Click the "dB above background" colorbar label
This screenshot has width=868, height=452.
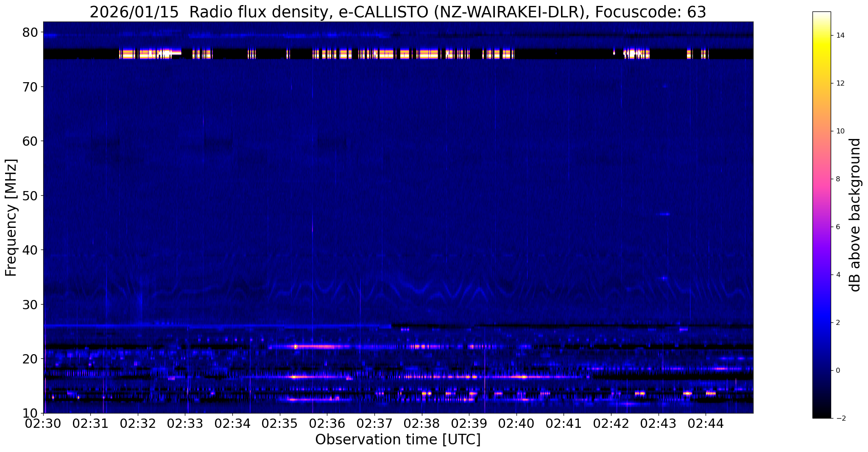coord(855,215)
